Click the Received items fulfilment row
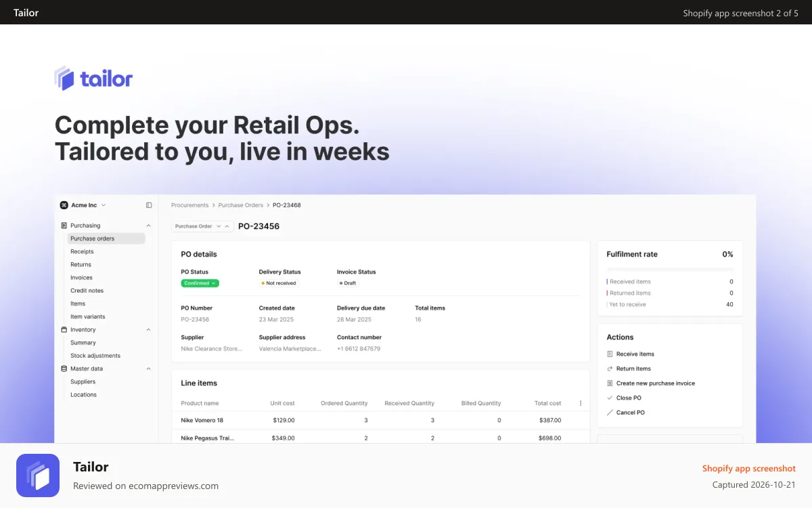 point(670,282)
